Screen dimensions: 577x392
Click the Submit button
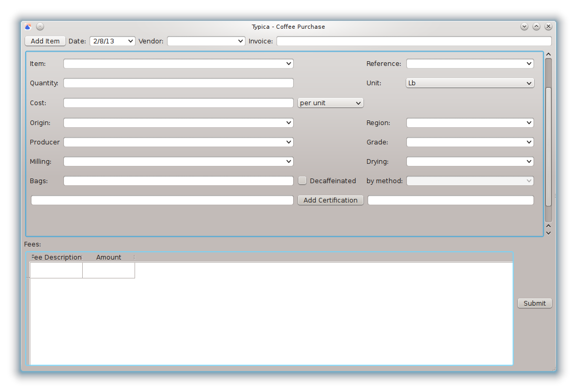click(x=535, y=304)
